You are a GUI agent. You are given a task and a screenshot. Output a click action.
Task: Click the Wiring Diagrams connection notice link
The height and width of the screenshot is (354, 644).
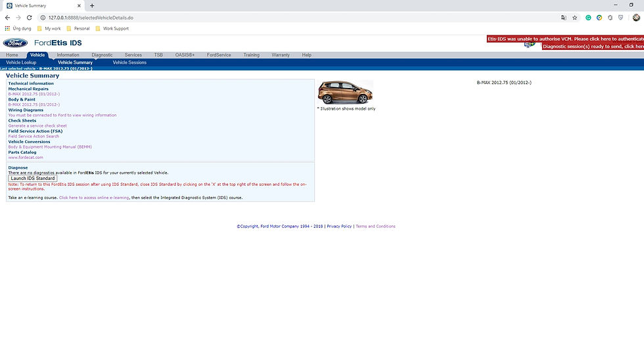pos(62,116)
